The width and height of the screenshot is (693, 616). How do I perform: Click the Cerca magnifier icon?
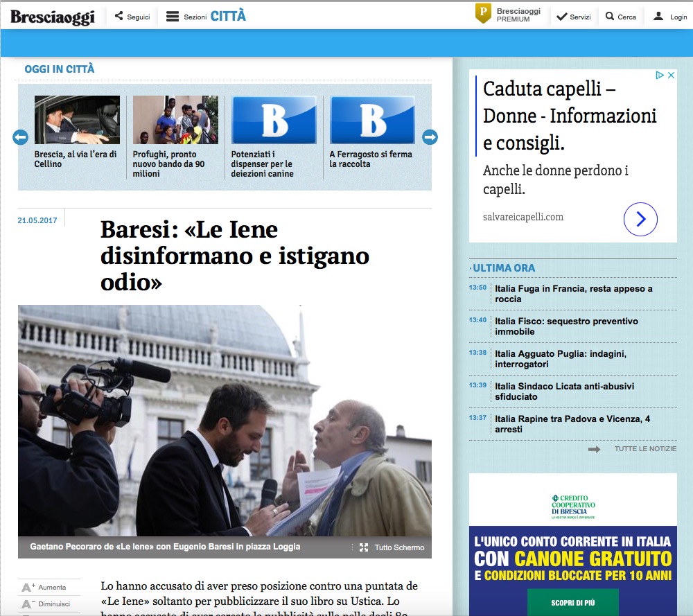coord(610,17)
